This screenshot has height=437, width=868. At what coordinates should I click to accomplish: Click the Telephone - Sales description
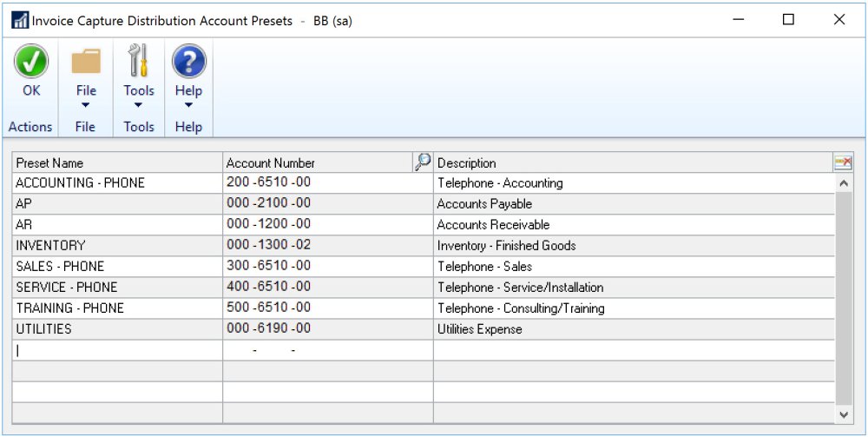484,267
